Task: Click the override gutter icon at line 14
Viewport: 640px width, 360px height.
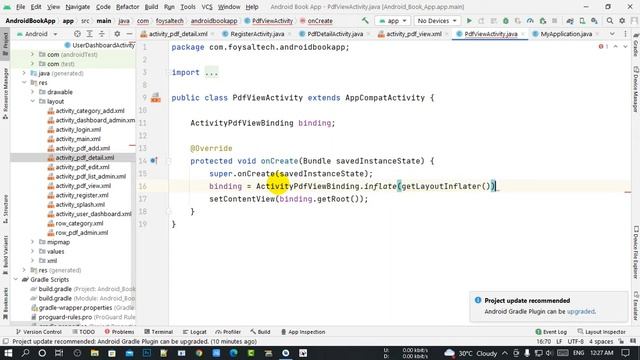Action: (x=154, y=161)
